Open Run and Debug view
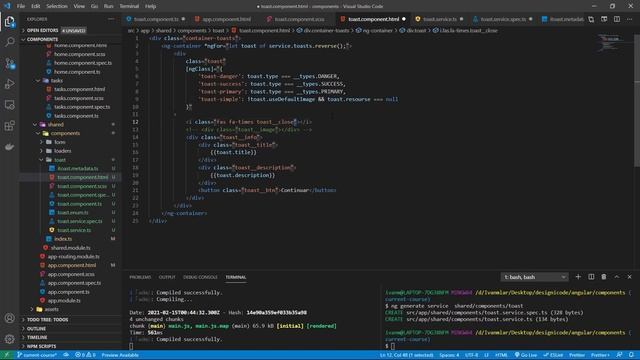Image resolution: width=640 pixels, height=360 pixels. tap(9, 84)
